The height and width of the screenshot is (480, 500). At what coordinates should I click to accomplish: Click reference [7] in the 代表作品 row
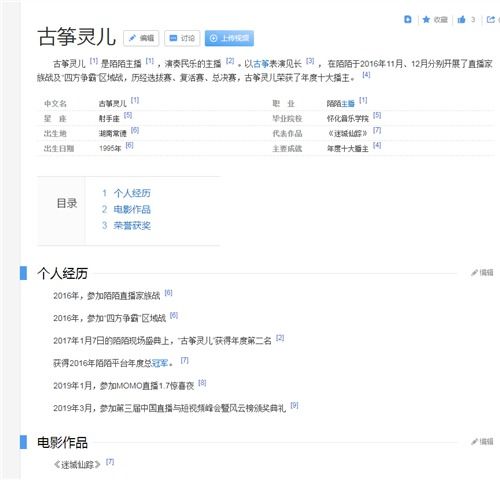(x=377, y=130)
